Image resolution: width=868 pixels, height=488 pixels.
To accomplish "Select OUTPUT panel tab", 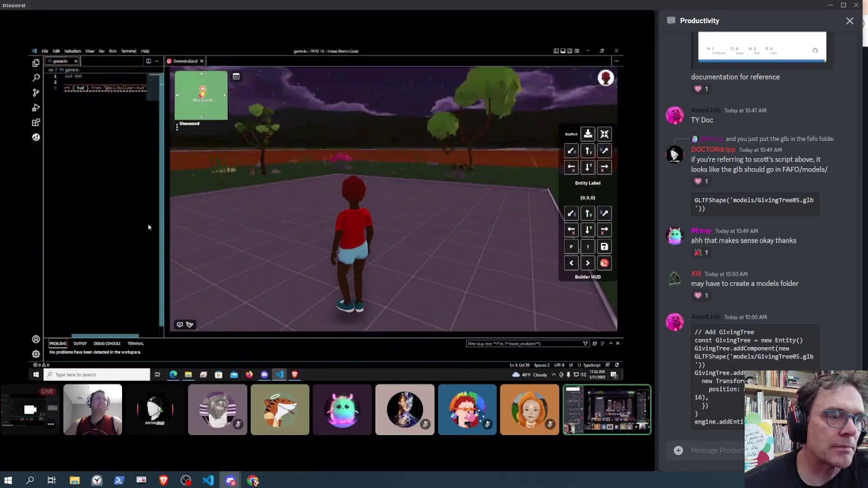I will pyautogui.click(x=80, y=344).
